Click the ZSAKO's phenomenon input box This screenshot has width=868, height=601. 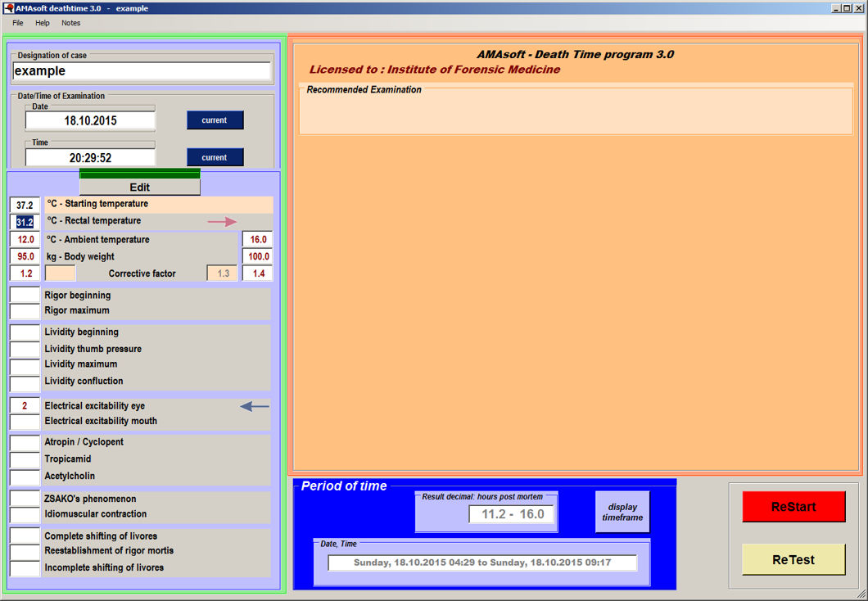(x=25, y=499)
